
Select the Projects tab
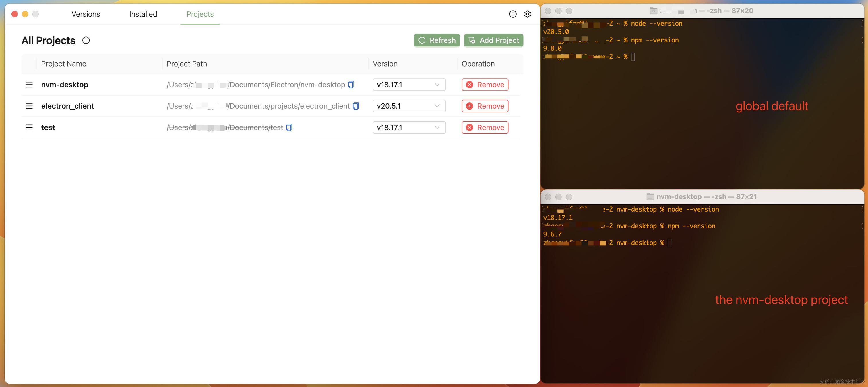[200, 14]
